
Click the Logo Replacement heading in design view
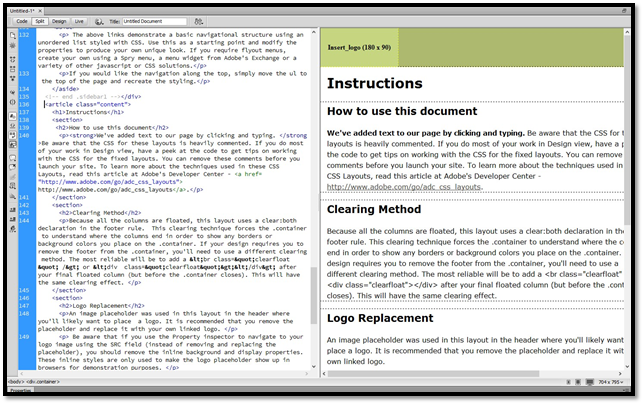click(x=380, y=318)
